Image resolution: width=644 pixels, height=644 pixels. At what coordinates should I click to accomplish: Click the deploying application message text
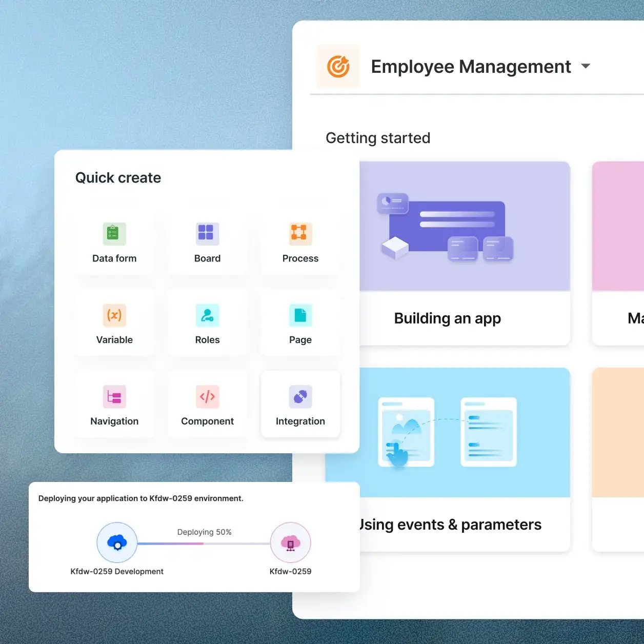pyautogui.click(x=141, y=498)
